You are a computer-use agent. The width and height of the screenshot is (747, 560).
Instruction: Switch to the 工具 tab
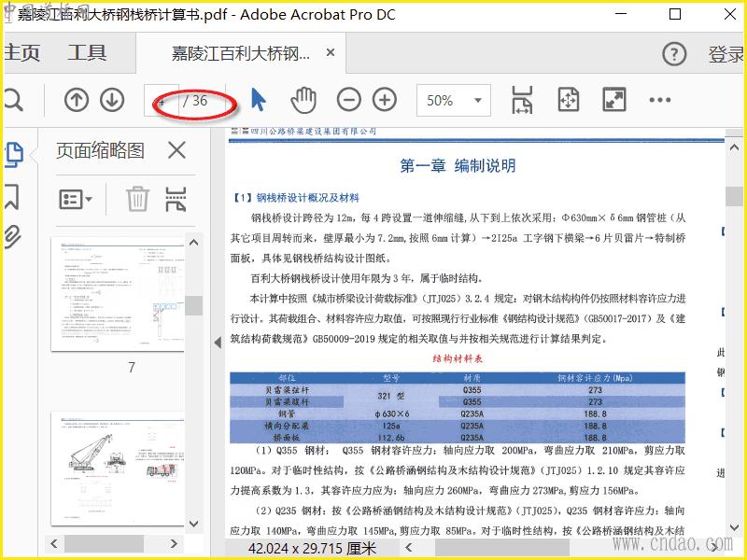[x=87, y=52]
